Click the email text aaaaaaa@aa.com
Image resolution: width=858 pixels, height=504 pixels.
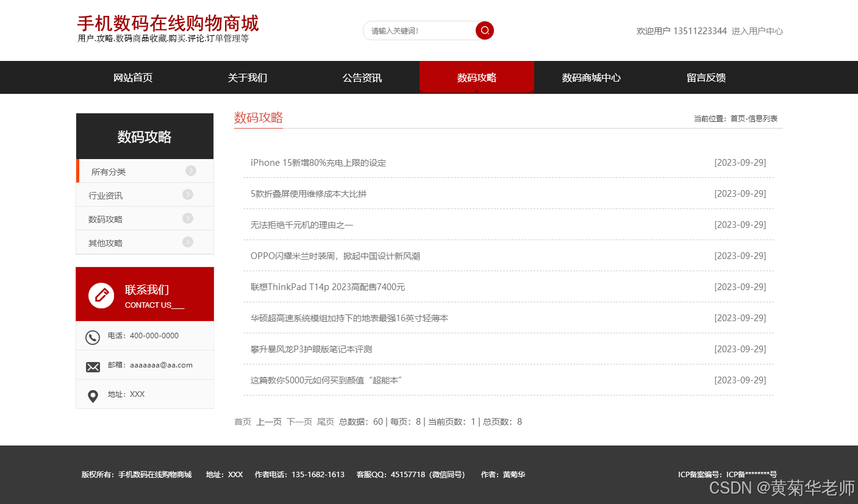coord(161,365)
